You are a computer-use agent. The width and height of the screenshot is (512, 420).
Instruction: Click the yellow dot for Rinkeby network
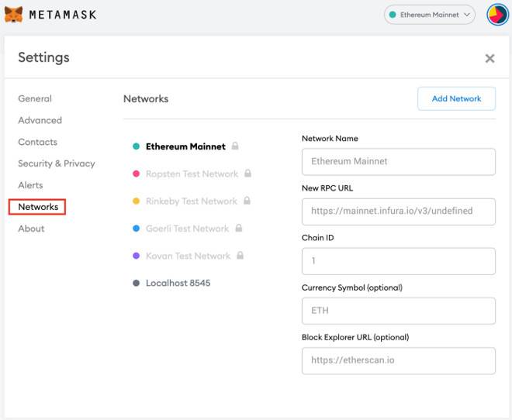137,201
